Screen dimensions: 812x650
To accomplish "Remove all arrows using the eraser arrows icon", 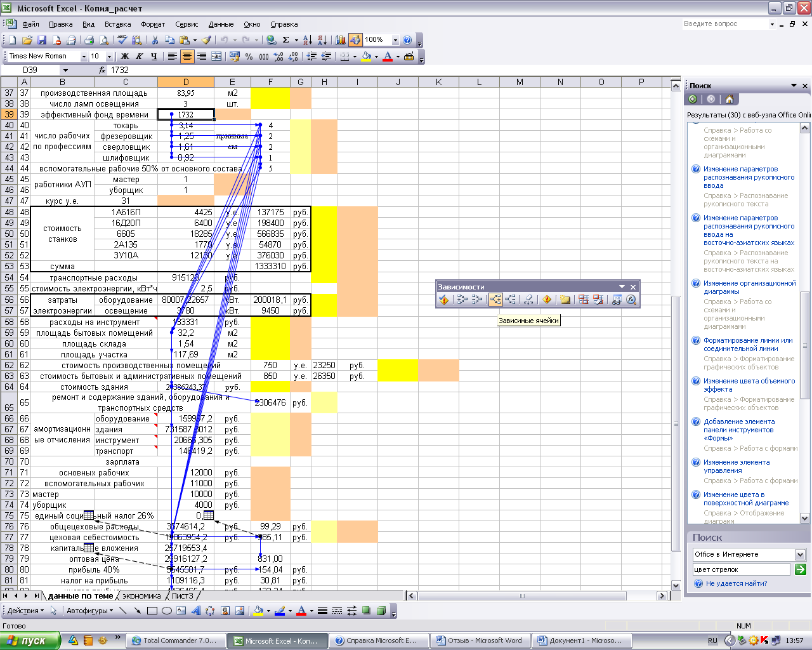I will [x=528, y=300].
